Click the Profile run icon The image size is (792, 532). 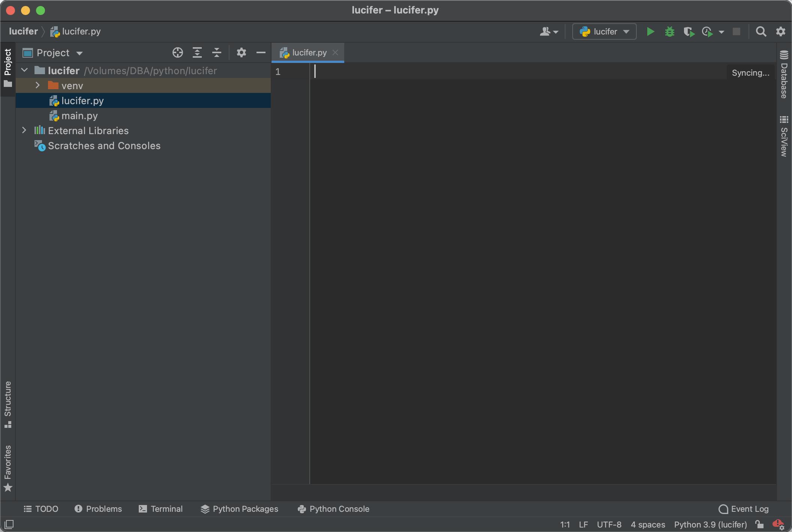click(709, 31)
